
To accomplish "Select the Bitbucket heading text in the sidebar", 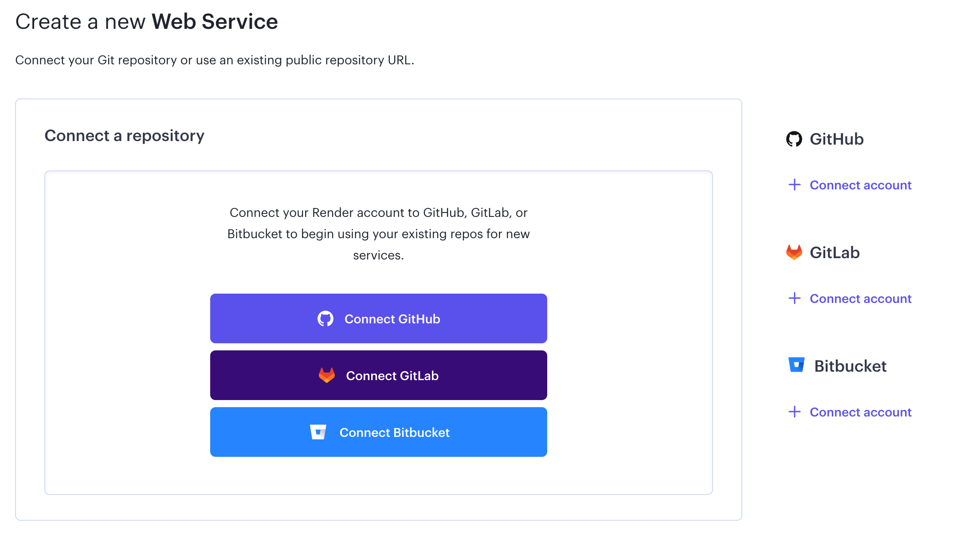I will (x=850, y=366).
